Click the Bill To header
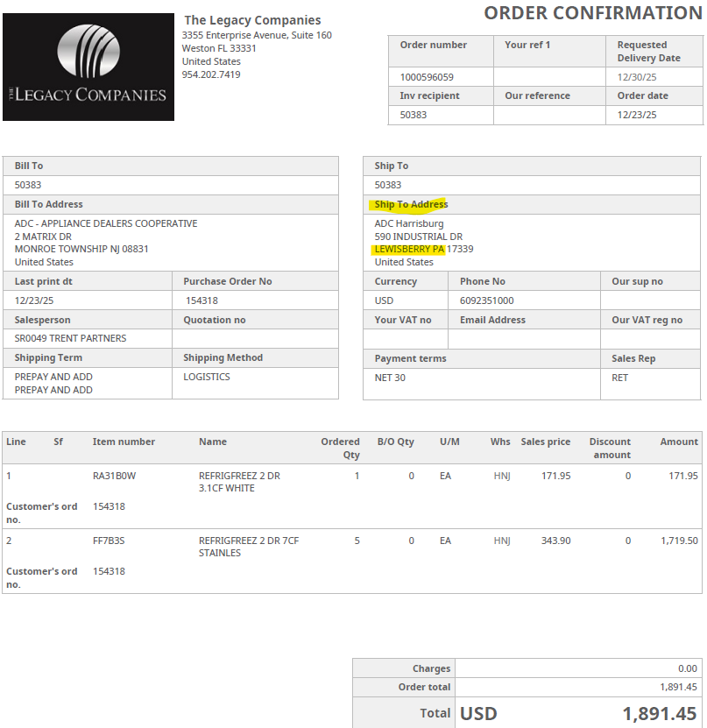The image size is (707, 728). [29, 166]
